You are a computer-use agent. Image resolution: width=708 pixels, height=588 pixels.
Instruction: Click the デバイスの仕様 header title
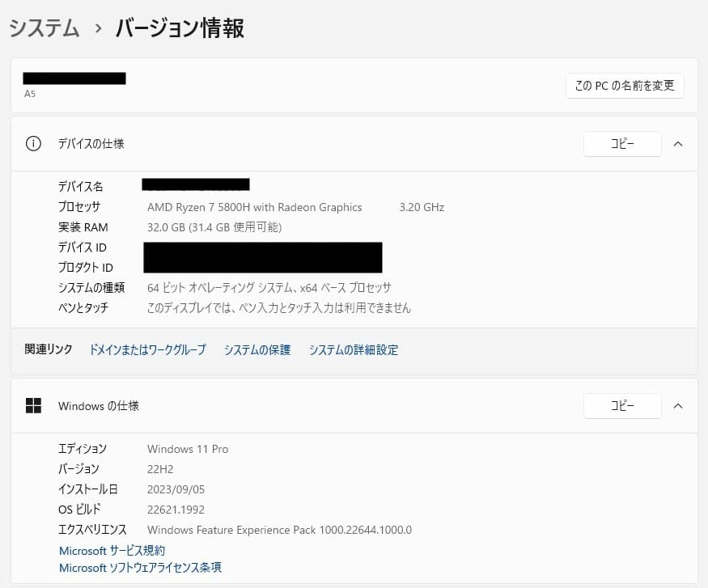coord(91,144)
